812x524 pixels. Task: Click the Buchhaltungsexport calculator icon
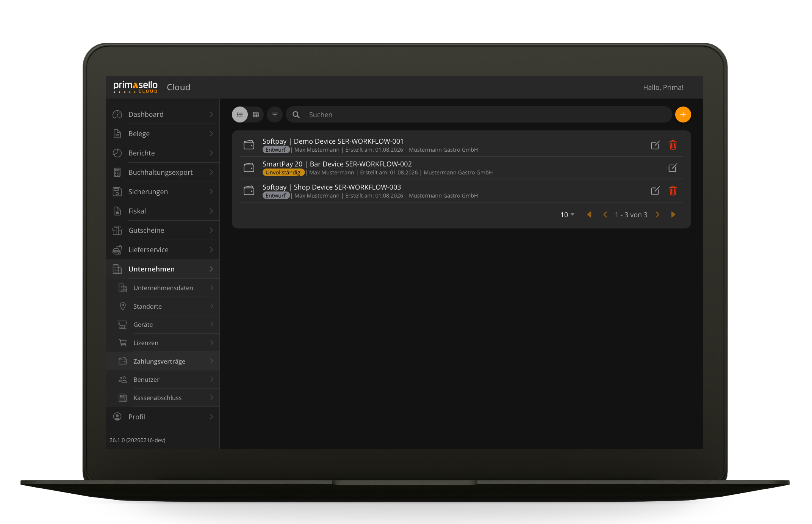117,172
